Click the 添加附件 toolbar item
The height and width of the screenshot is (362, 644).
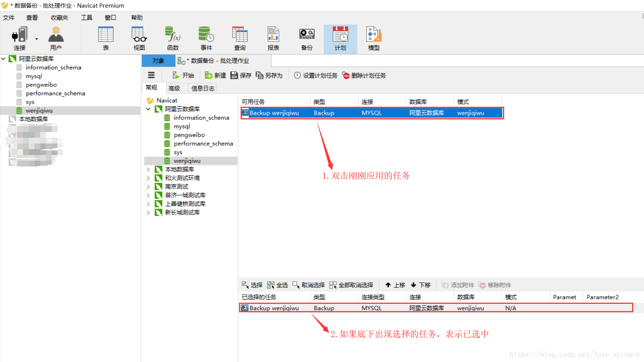click(458, 285)
